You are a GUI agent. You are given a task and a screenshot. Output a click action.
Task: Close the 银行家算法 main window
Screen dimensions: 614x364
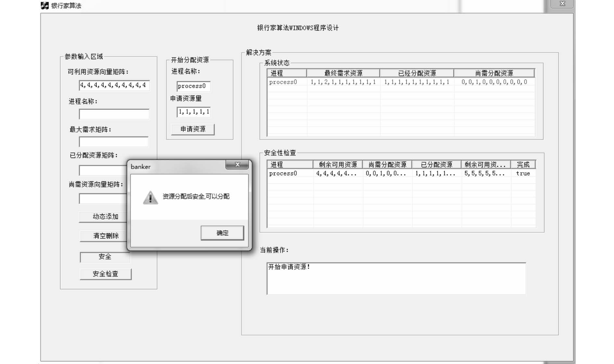[562, 4]
